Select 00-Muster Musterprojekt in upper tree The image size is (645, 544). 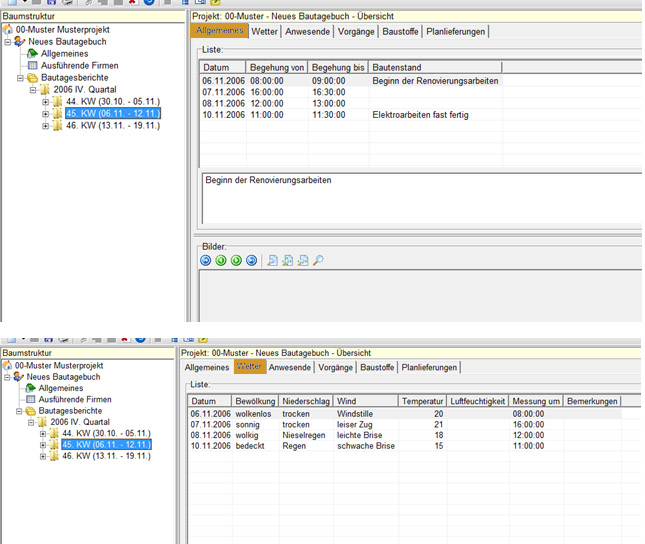click(63, 30)
